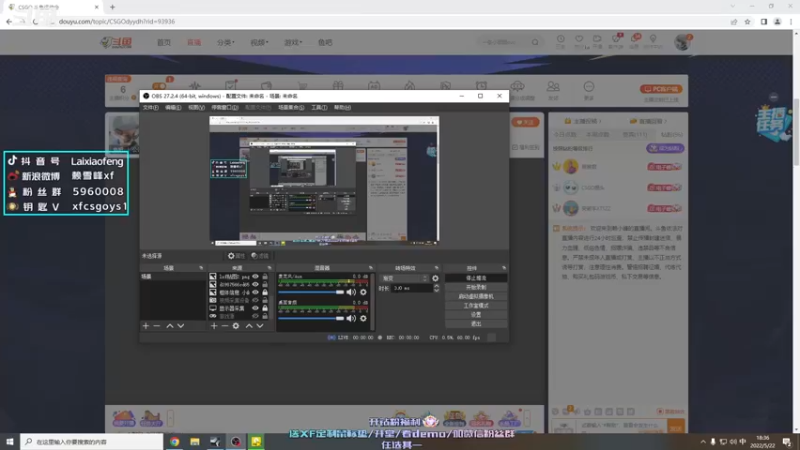This screenshot has width=800, height=450.
Task: Toggle lock on video capture device source
Action: 265,301
